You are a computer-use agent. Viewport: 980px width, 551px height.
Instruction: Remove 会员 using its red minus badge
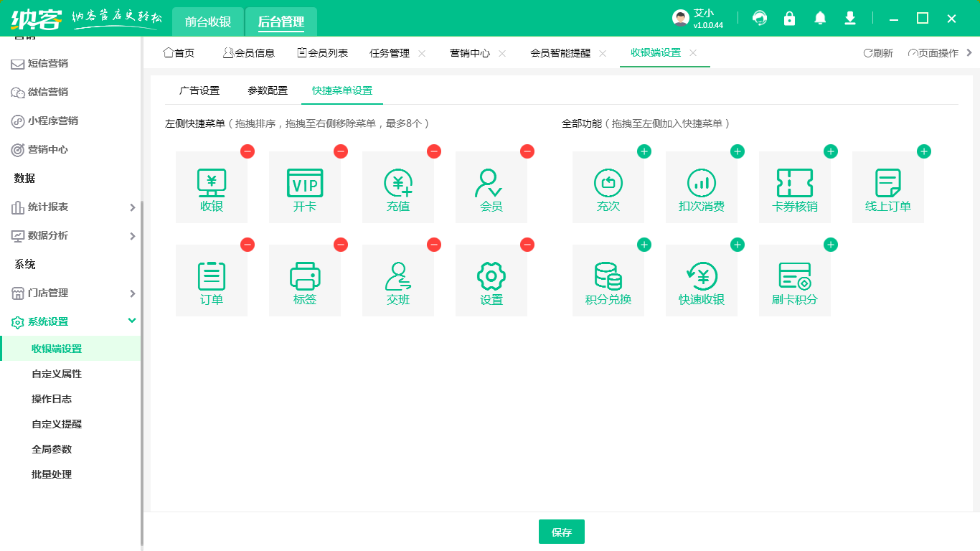click(527, 151)
